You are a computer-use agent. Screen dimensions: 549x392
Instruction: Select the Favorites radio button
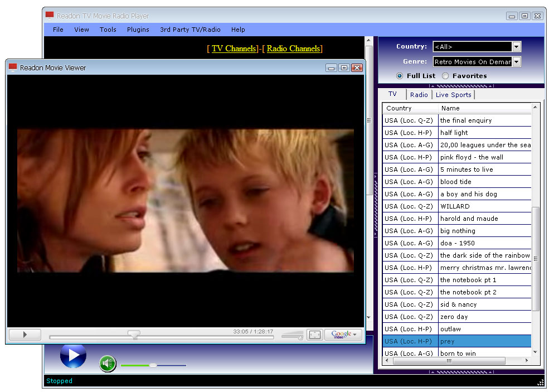coord(445,76)
